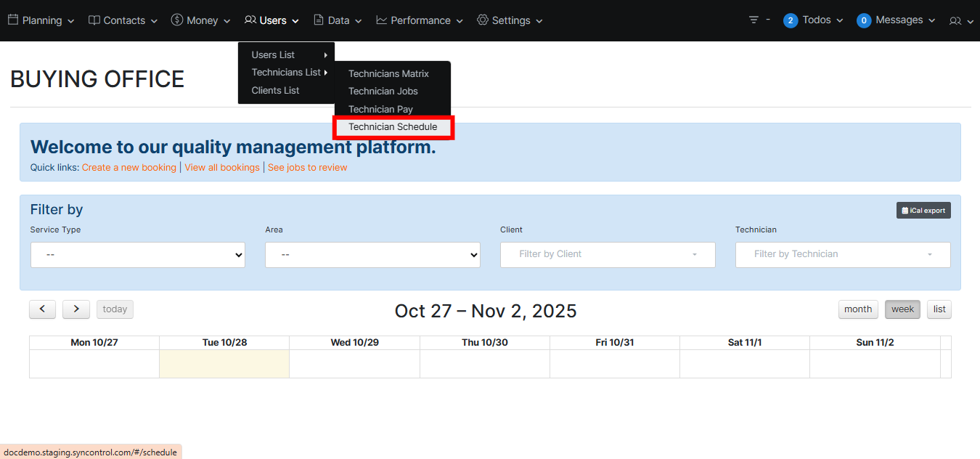
Task: Open the Performance chart menu
Action: click(x=419, y=20)
